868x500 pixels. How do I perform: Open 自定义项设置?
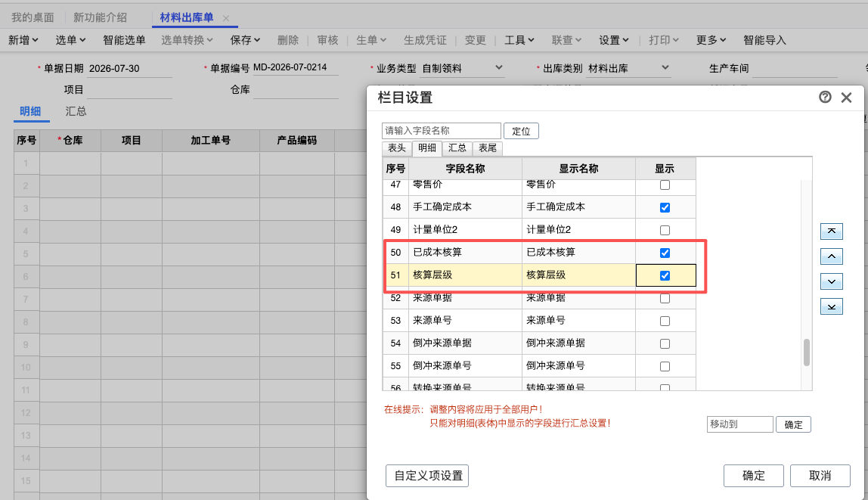pyautogui.click(x=427, y=476)
